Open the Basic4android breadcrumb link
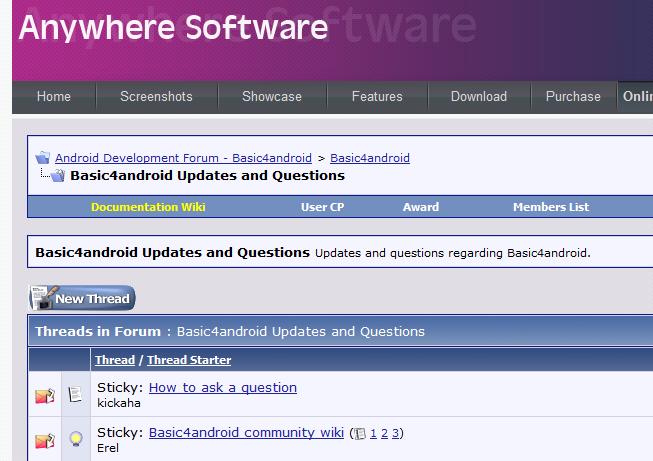Image resolution: width=653 pixels, height=461 pixels. coord(370,158)
